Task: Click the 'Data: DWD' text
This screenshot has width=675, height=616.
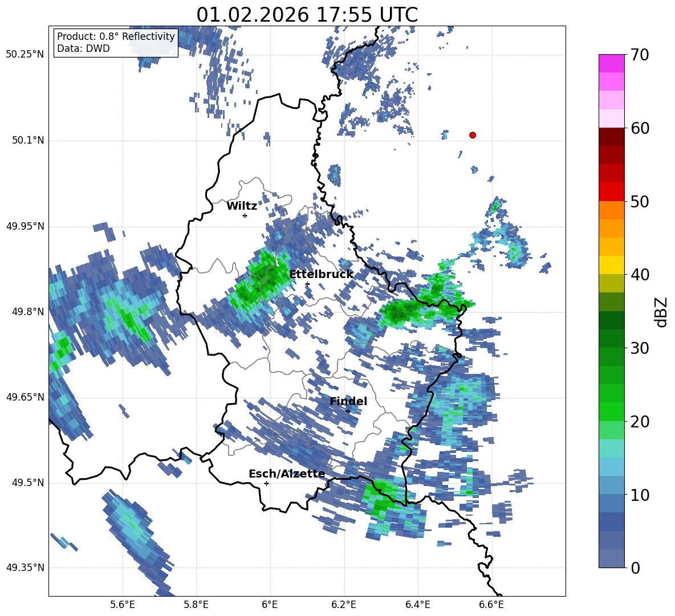Action: (x=83, y=48)
